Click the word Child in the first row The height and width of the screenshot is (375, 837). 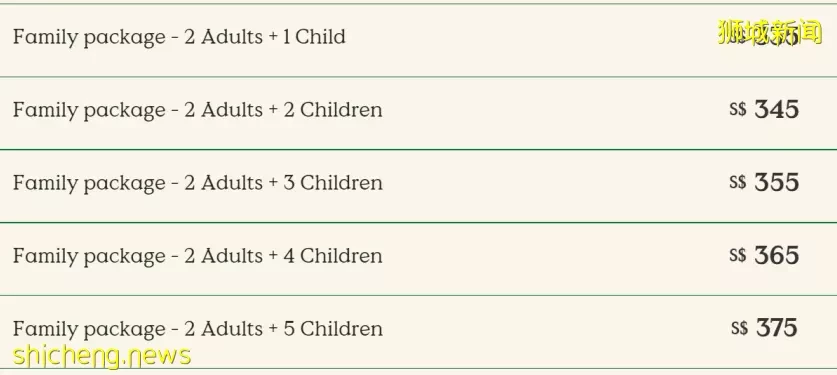[x=320, y=36]
